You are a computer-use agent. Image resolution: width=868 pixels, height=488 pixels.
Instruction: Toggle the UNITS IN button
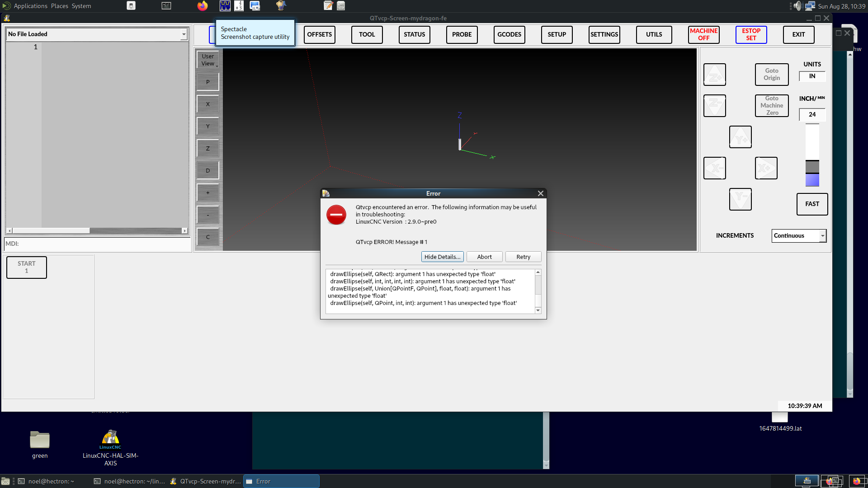click(812, 76)
